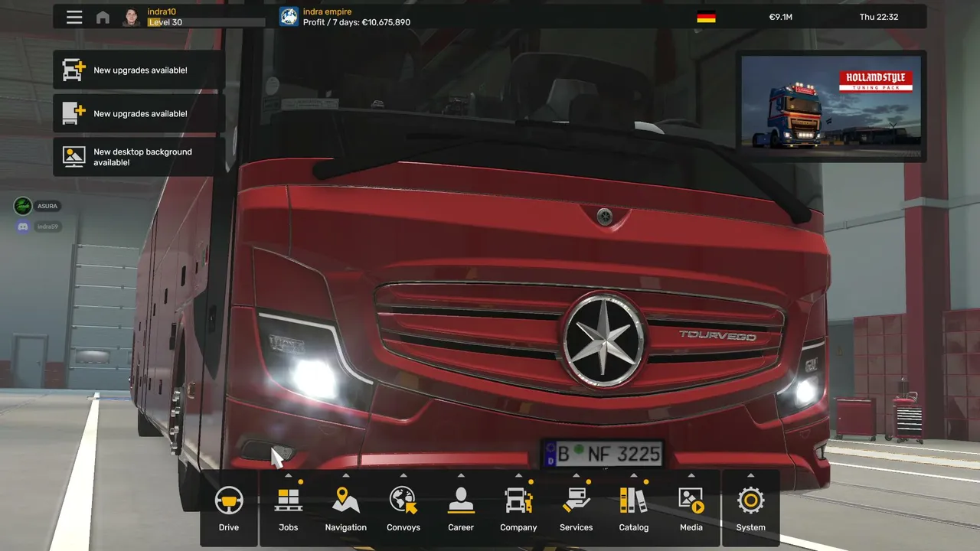Click the Discord icon beside indra59
This screenshot has width=980, height=551.
(x=23, y=227)
